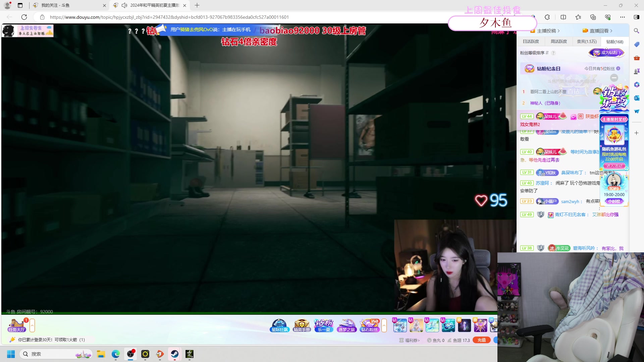
Task: Close the 2024年和平精英初夏主播 tab
Action: pos(184,5)
